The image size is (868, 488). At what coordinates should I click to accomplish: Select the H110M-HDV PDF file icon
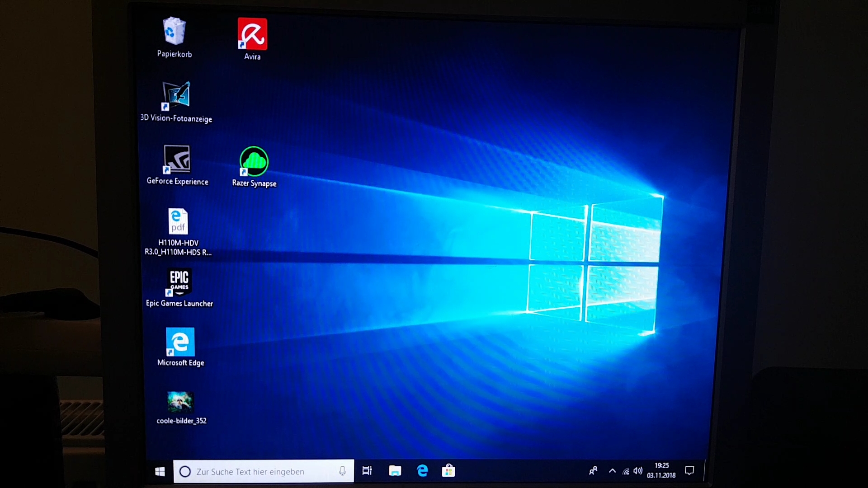pyautogui.click(x=178, y=221)
